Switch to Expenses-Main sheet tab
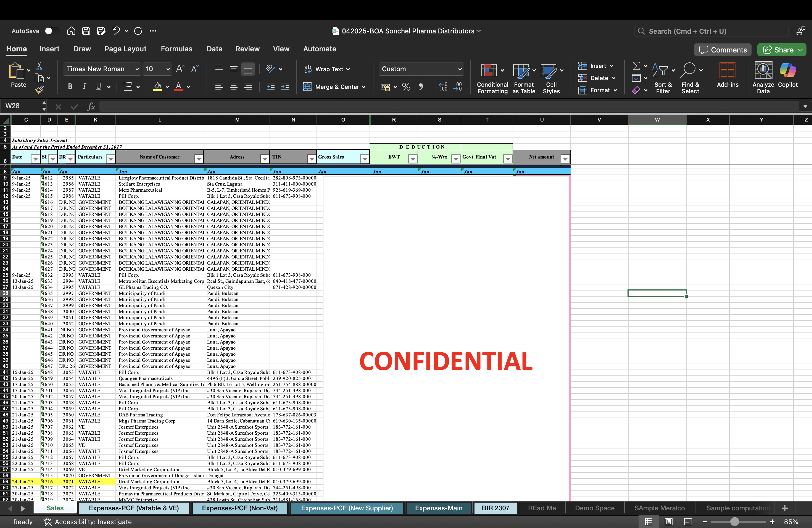 438,508
